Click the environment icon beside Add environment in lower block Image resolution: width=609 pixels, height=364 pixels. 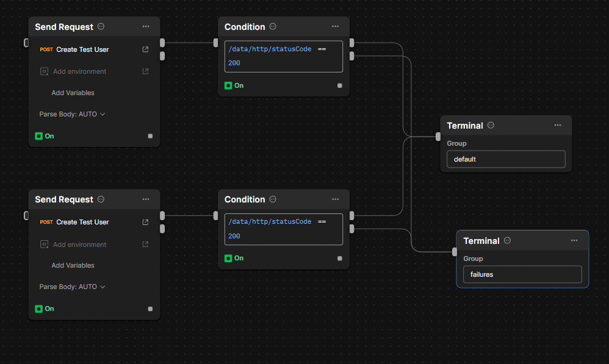tap(45, 244)
